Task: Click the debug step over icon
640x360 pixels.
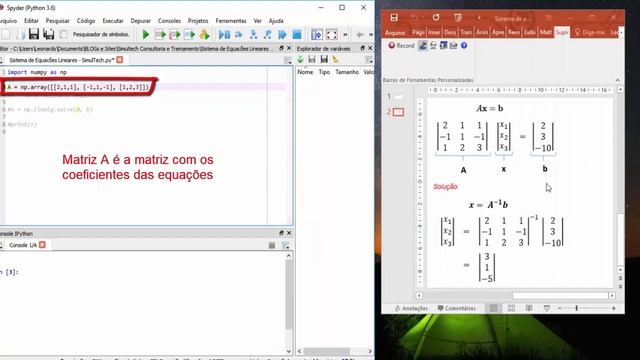Action: (239, 35)
